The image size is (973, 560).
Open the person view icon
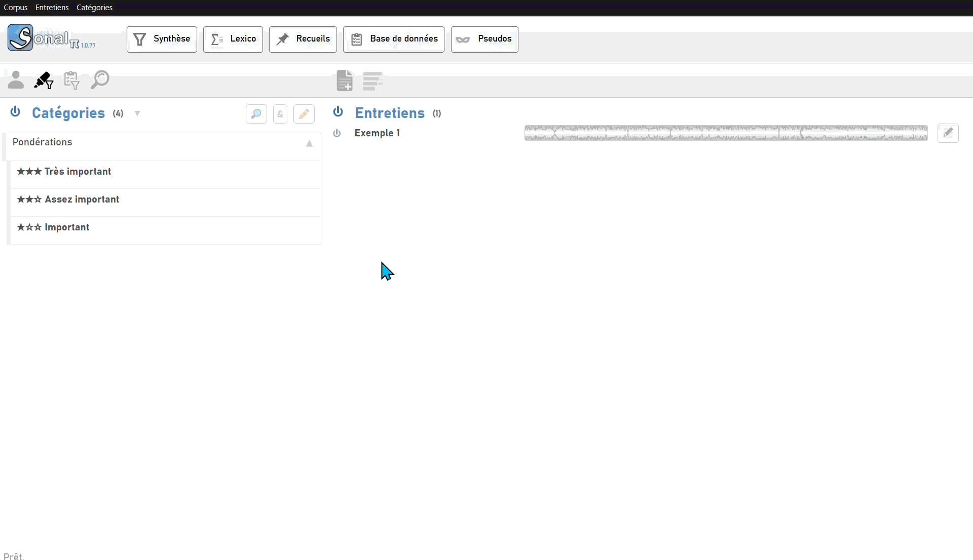(x=16, y=80)
